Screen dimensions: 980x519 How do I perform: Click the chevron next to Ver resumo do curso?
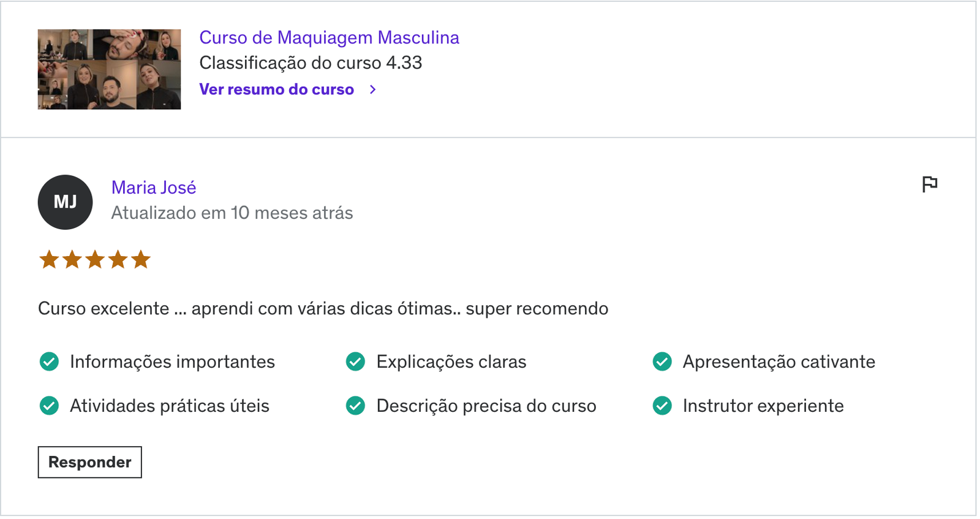[x=372, y=89]
